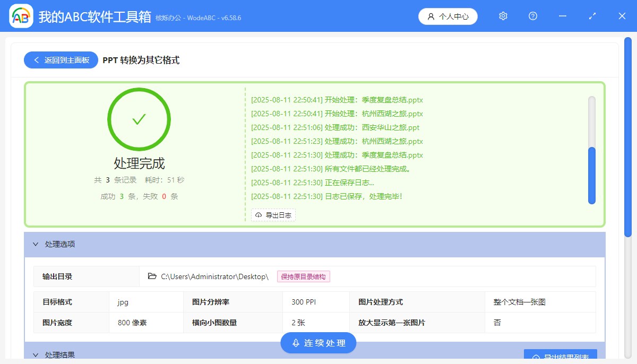Click the 返回到主面板 button
637x364 pixels.
(x=61, y=59)
